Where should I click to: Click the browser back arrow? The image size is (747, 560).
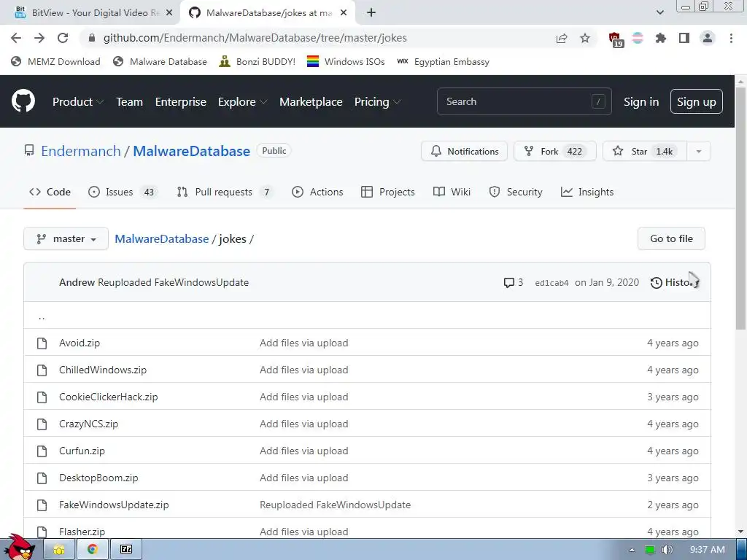[16, 38]
